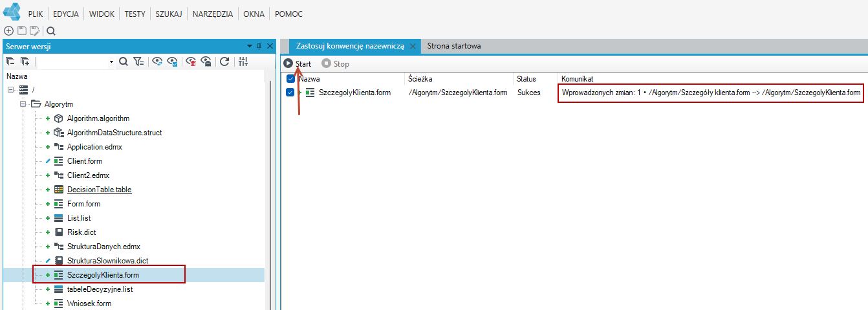Uncheck the SzczegolyKlienta.form row checkbox
The height and width of the screenshot is (310, 868).
(x=290, y=93)
